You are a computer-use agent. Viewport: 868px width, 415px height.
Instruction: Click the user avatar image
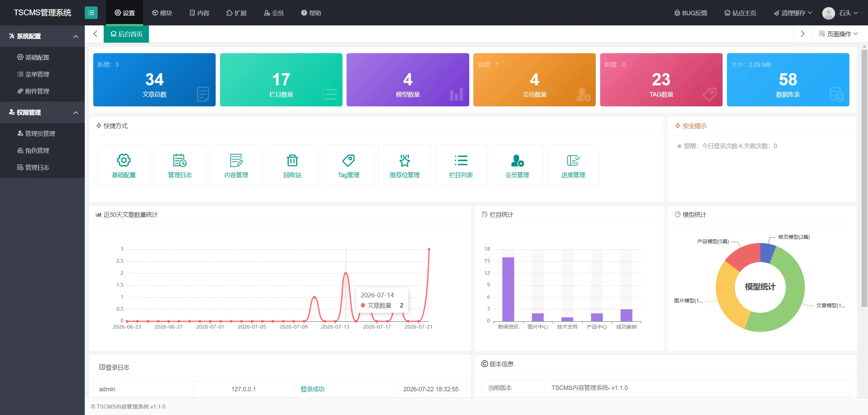[828, 13]
